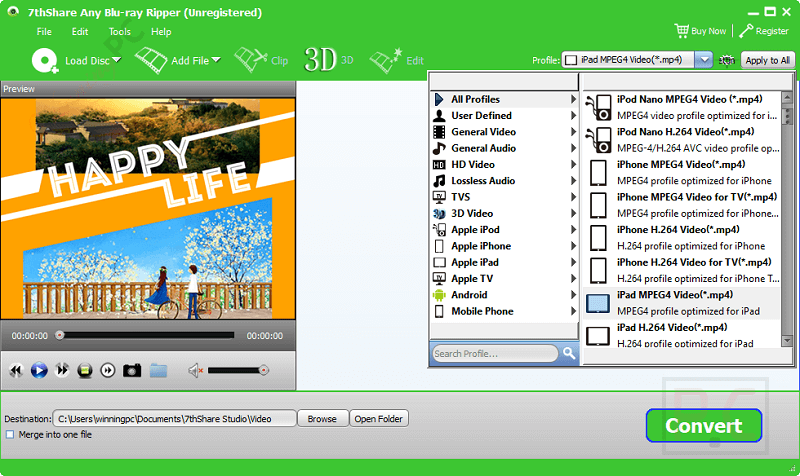Open the Load Disc dropdown arrow
This screenshot has width=800, height=476.
point(117,60)
